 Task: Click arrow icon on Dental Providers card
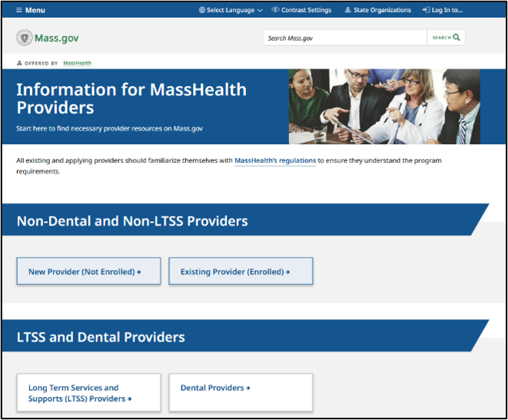248,388
